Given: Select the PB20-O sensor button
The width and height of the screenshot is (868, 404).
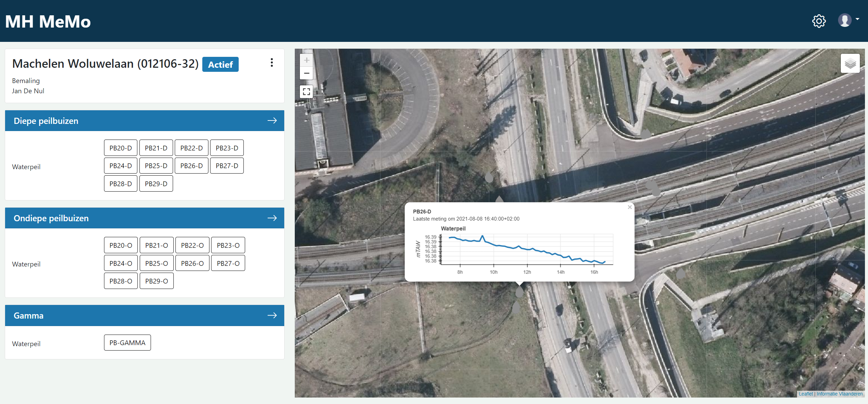Looking at the screenshot, I should tap(121, 245).
